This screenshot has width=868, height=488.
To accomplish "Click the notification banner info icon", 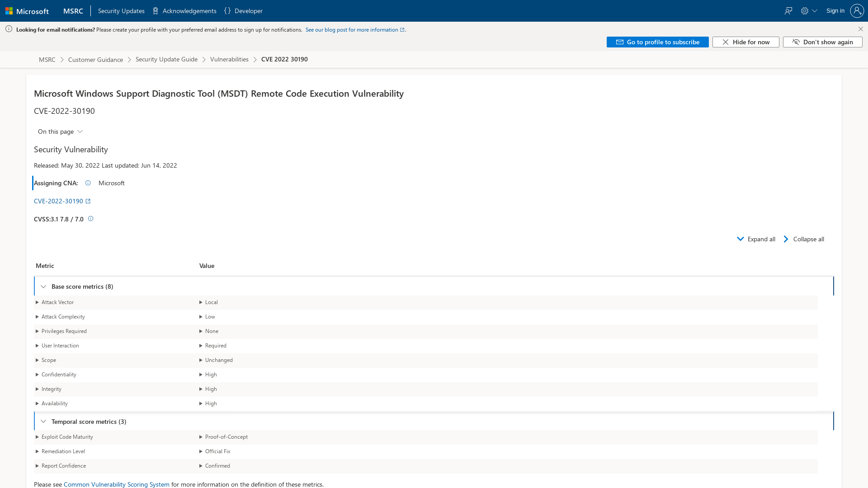I will [x=9, y=29].
